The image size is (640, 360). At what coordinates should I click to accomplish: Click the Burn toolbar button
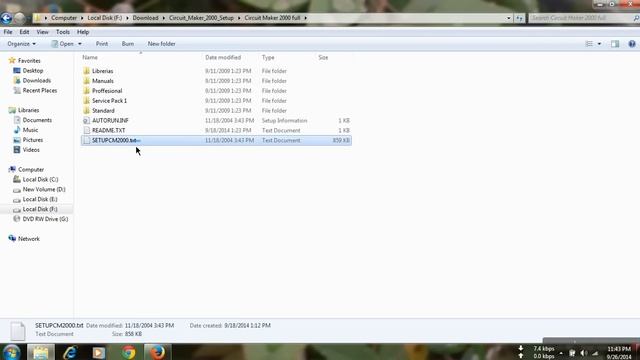pyautogui.click(x=128, y=44)
